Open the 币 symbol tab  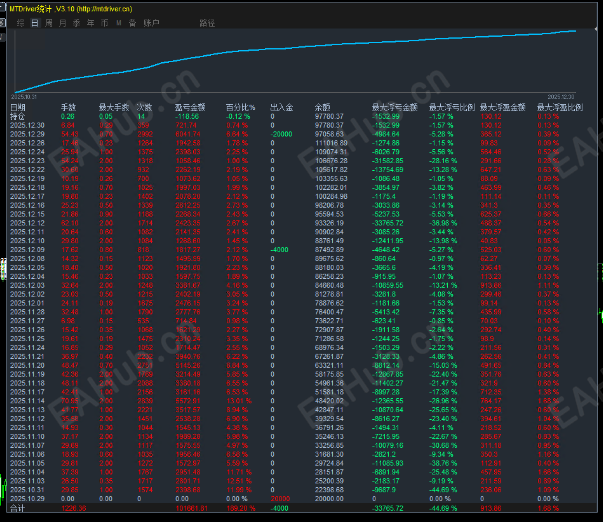104,23
